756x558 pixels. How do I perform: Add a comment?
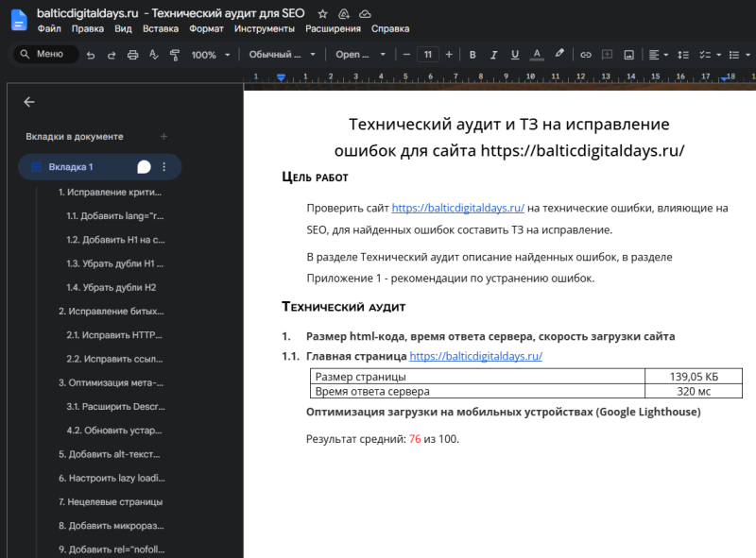[607, 55]
